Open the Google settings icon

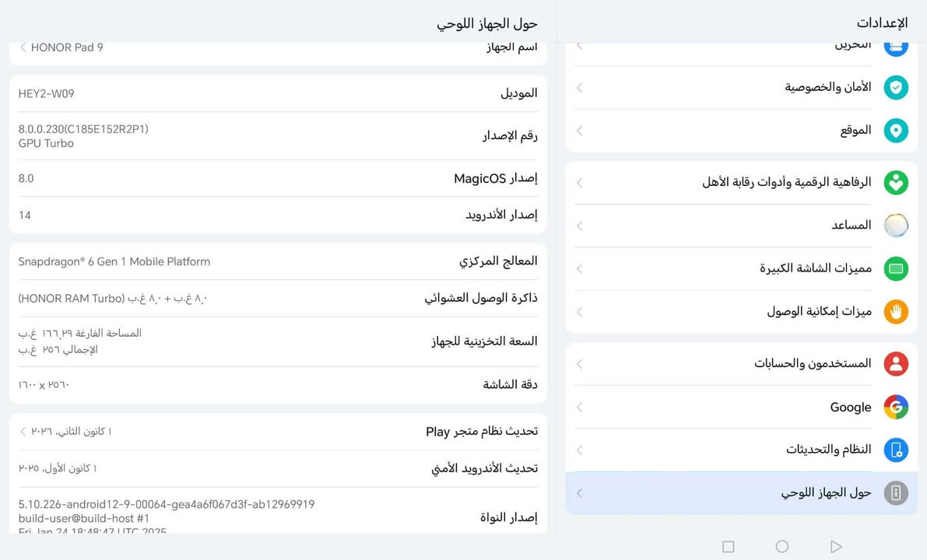896,407
